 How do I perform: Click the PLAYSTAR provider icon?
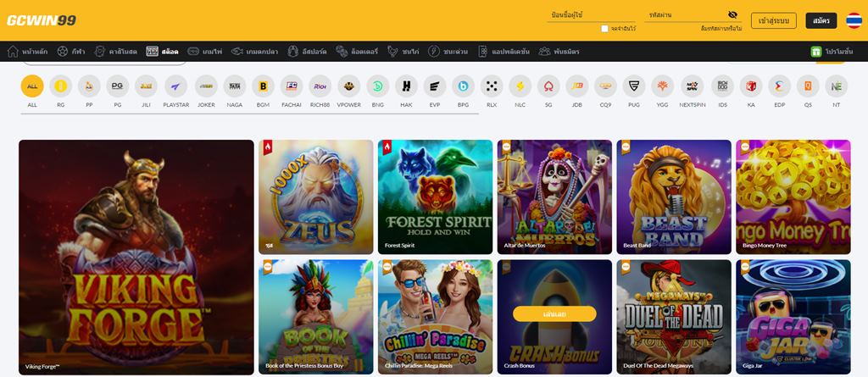tap(175, 86)
